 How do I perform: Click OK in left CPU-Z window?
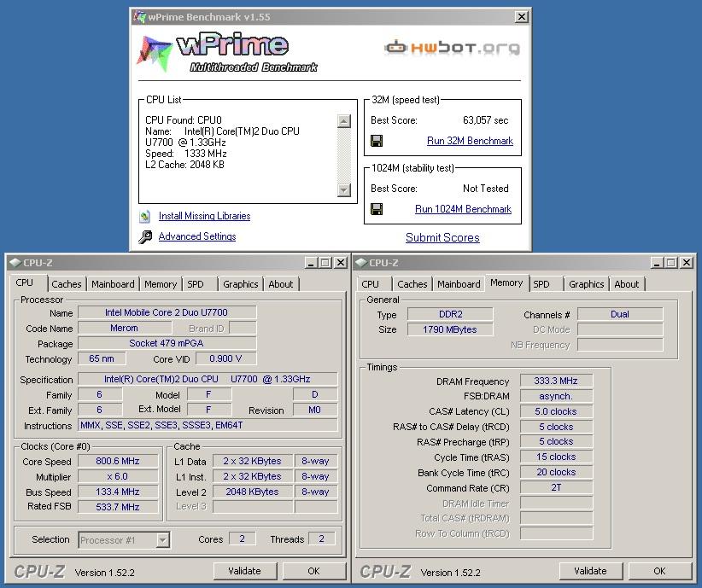click(x=313, y=571)
